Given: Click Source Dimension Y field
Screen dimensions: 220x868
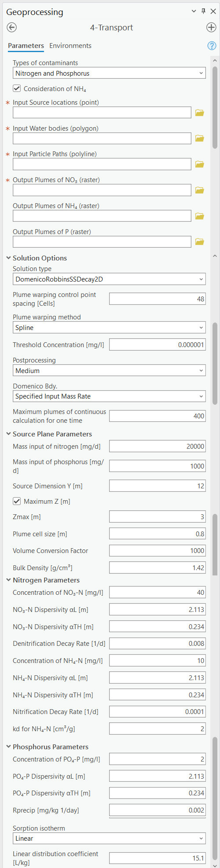Looking at the screenshot, I should [158, 486].
